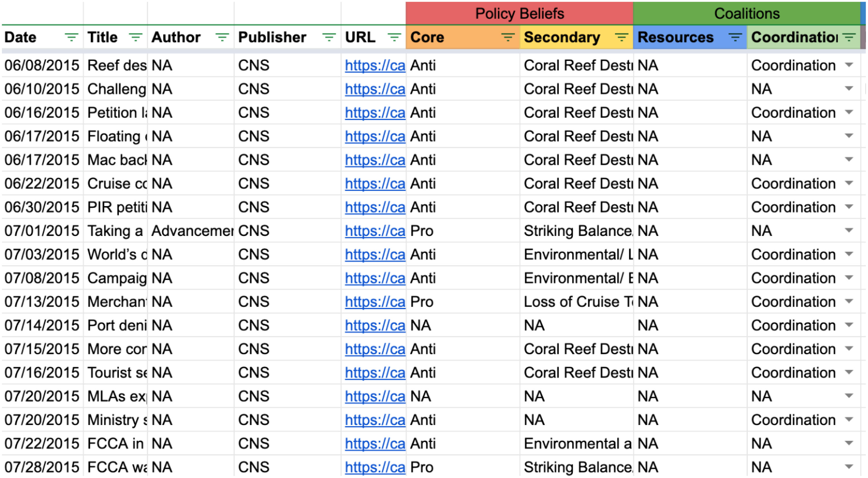Select the Author column header
The image size is (868, 478).
click(191, 37)
